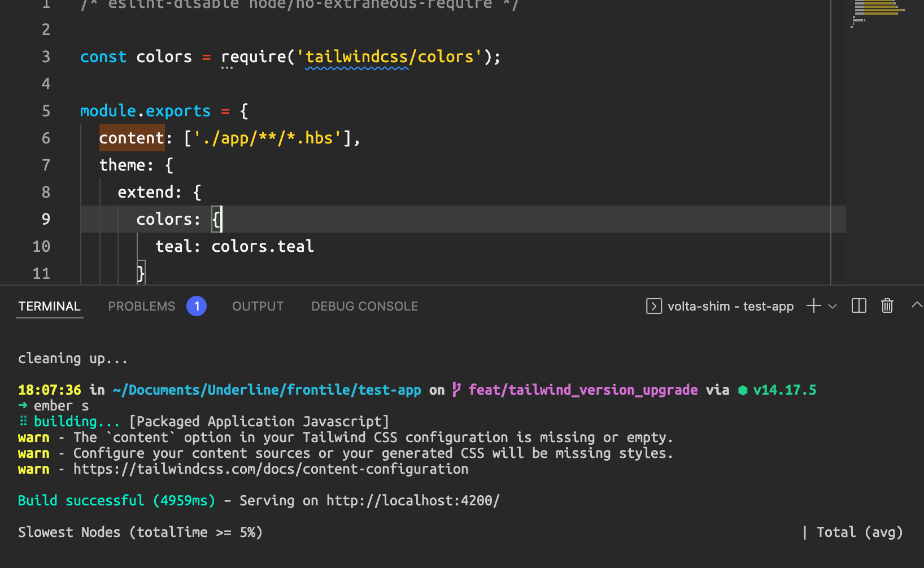Select the TERMINAL tab

tap(50, 306)
